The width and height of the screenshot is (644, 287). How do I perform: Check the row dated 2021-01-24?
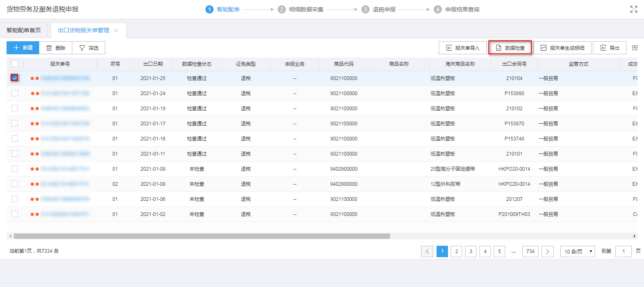pyautogui.click(x=15, y=93)
